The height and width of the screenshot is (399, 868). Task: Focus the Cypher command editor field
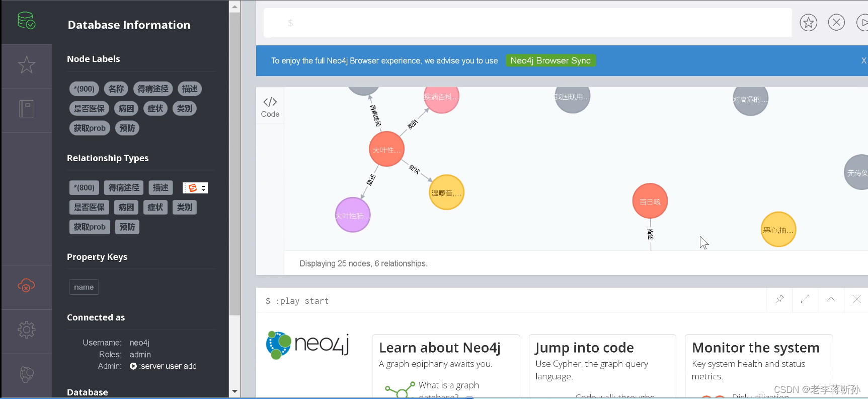[x=527, y=23]
